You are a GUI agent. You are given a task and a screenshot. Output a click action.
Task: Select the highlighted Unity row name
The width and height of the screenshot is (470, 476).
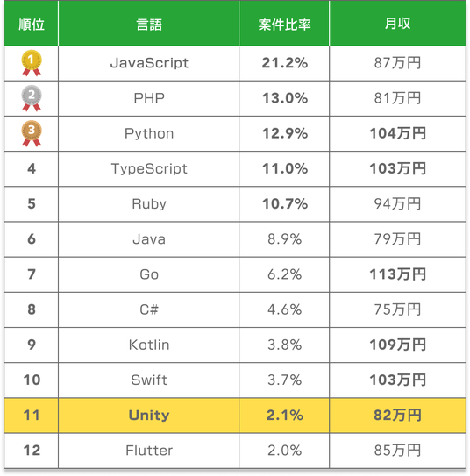(x=148, y=416)
